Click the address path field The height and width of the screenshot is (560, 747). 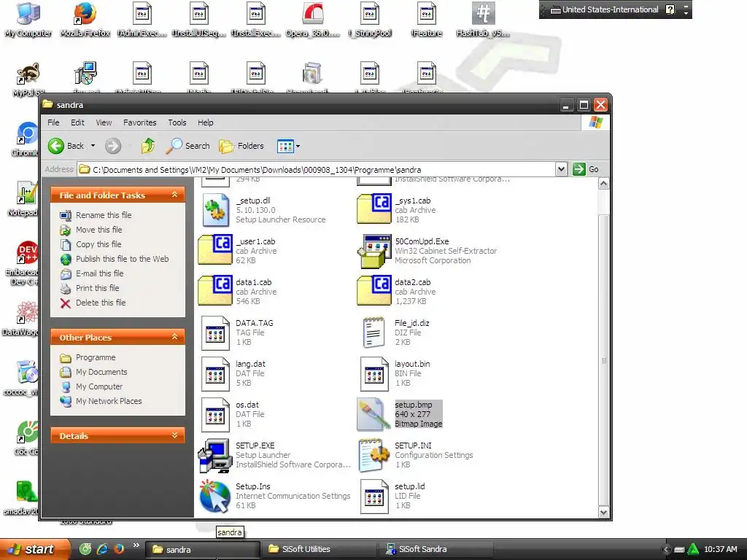click(x=317, y=169)
